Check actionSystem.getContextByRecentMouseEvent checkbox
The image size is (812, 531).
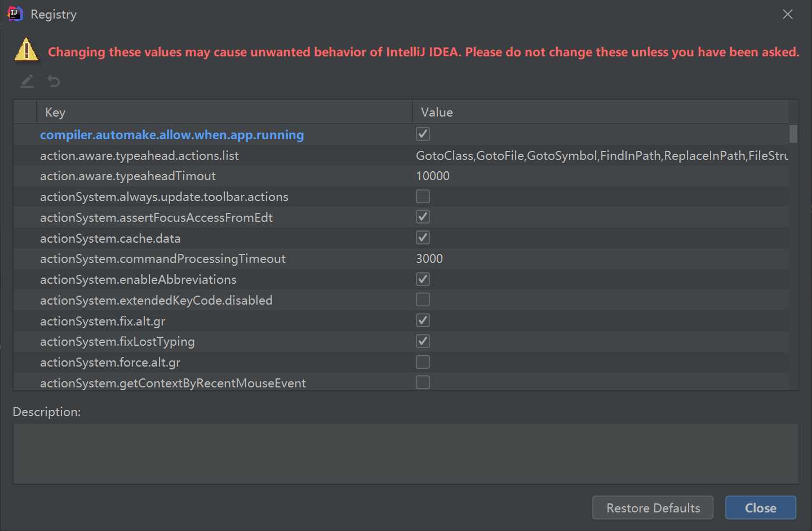point(423,382)
